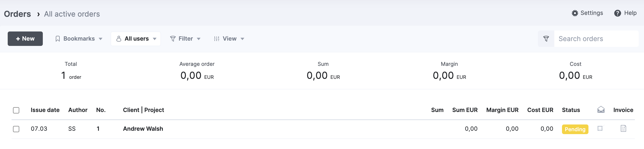Open the View options dropdown
644x149 pixels.
229,39
